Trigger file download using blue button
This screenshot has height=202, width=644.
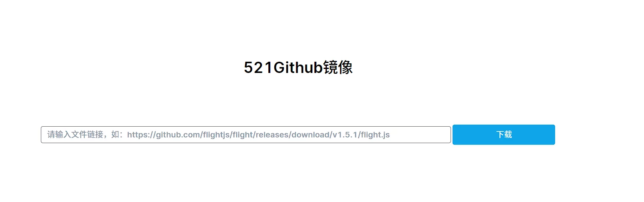[x=503, y=135]
